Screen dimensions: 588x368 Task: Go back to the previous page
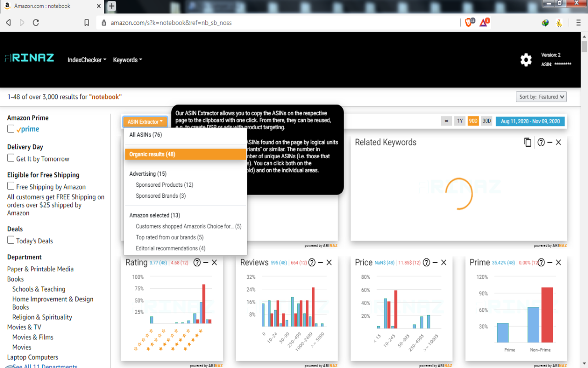pyautogui.click(x=8, y=23)
